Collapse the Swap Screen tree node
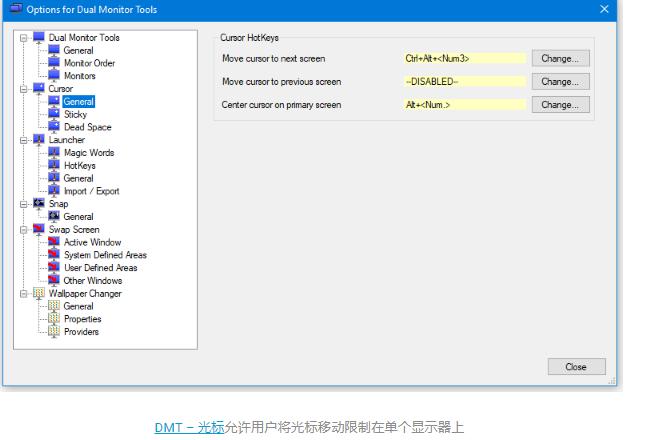Screen dimensions: 653x440 click(24, 230)
